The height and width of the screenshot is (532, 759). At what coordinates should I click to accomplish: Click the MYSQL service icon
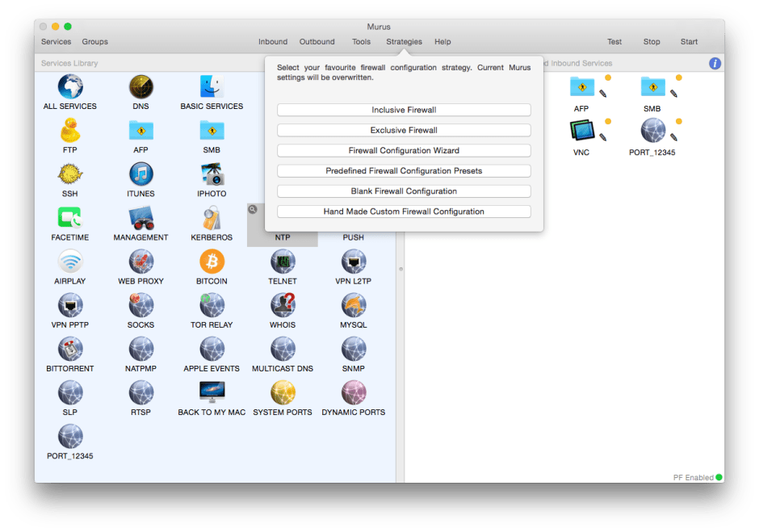(x=352, y=305)
